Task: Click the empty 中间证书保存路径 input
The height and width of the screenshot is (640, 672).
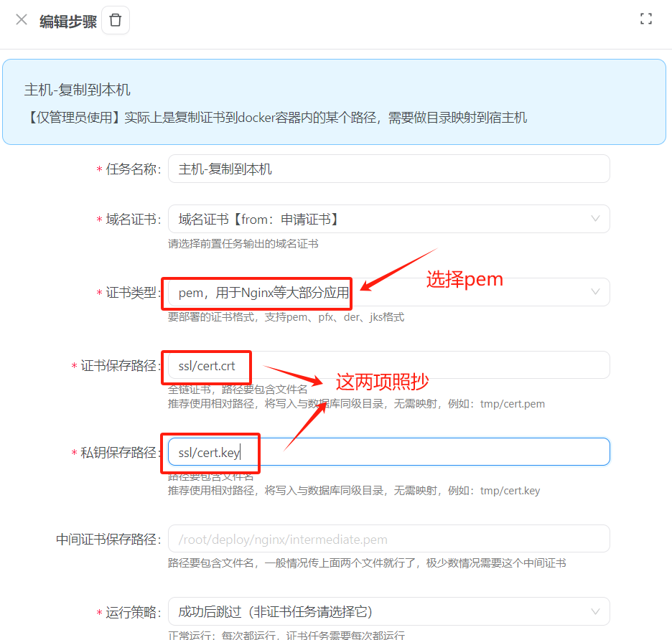Action: pos(388,539)
